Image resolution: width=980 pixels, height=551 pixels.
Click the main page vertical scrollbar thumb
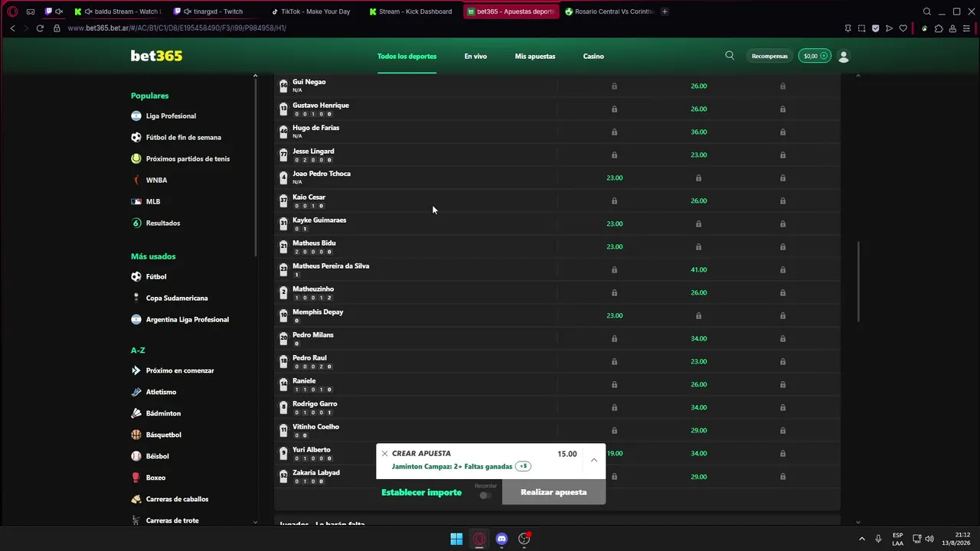coord(857,282)
